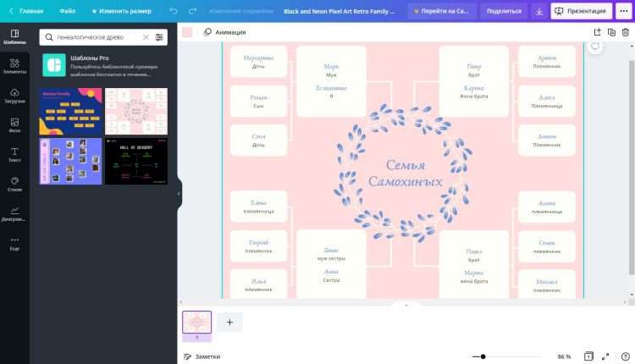Click the zoom slider handle
Image resolution: width=635 pixels, height=364 pixels.
483,356
